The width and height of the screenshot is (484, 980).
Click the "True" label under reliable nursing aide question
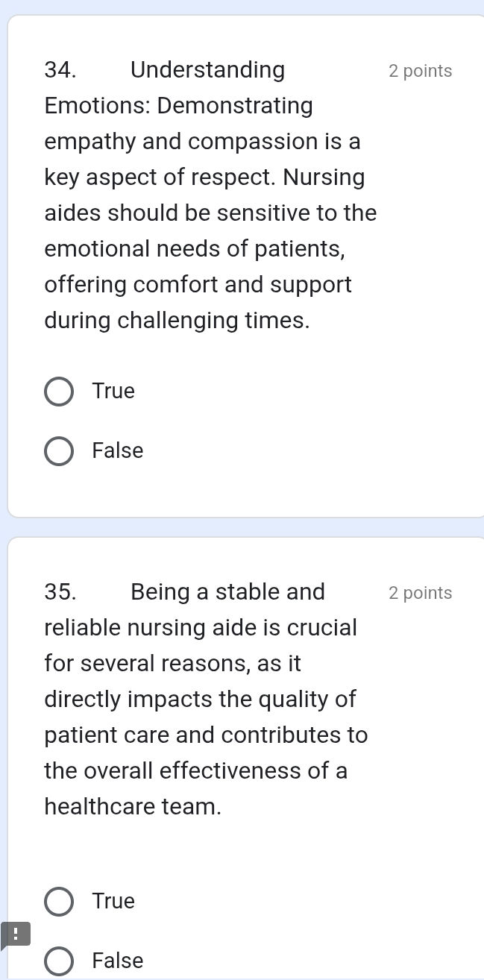point(113,901)
